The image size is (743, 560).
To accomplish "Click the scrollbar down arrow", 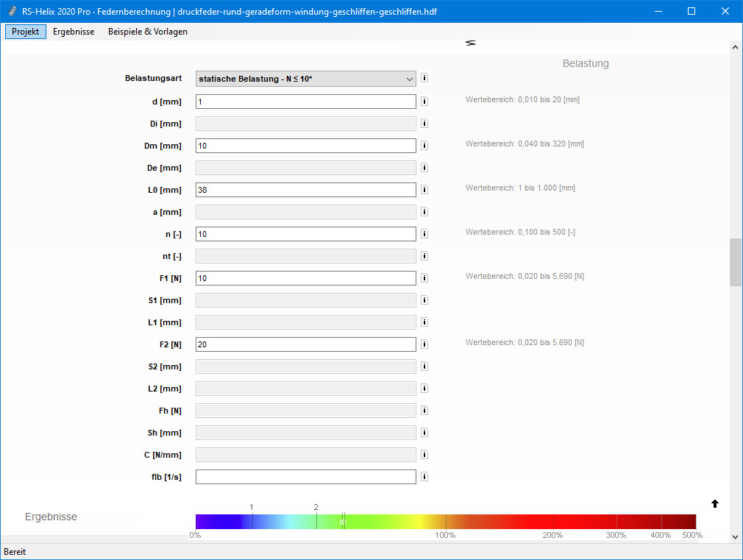I will pos(736,536).
